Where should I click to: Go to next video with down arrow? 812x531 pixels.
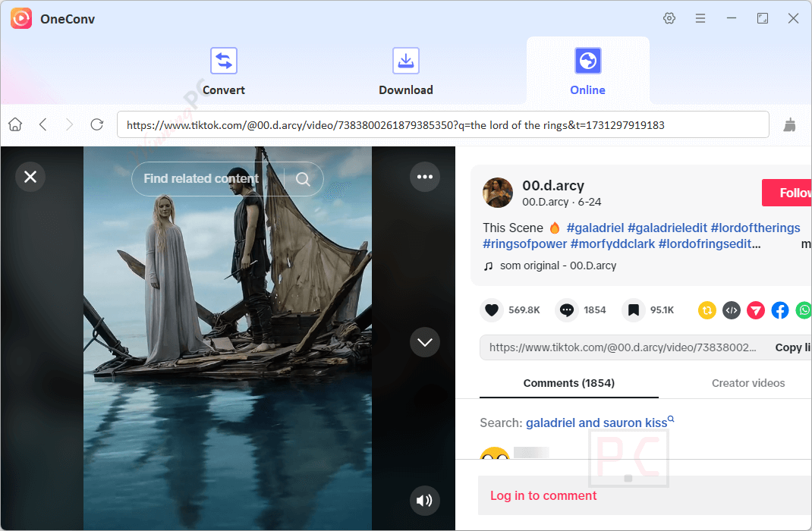(425, 342)
